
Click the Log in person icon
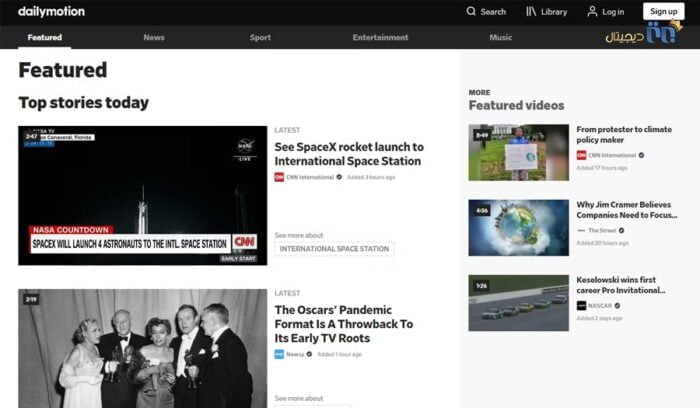[x=592, y=11]
